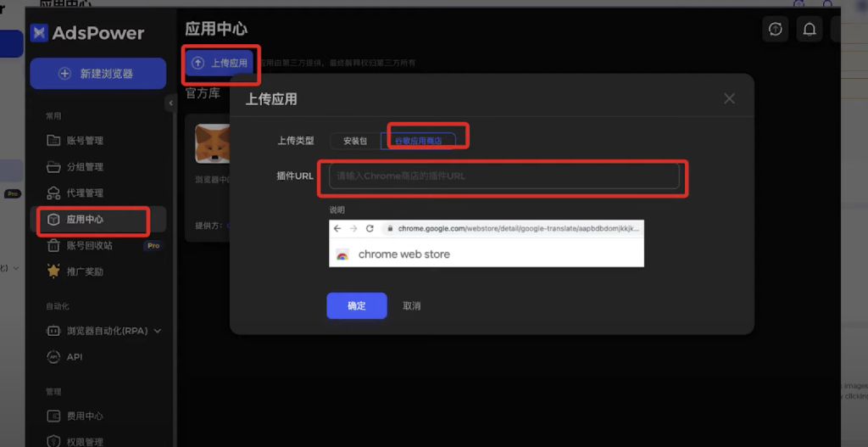The height and width of the screenshot is (447, 868).
Task: Click the plus icon in 新建浏览器
Action: click(x=64, y=74)
